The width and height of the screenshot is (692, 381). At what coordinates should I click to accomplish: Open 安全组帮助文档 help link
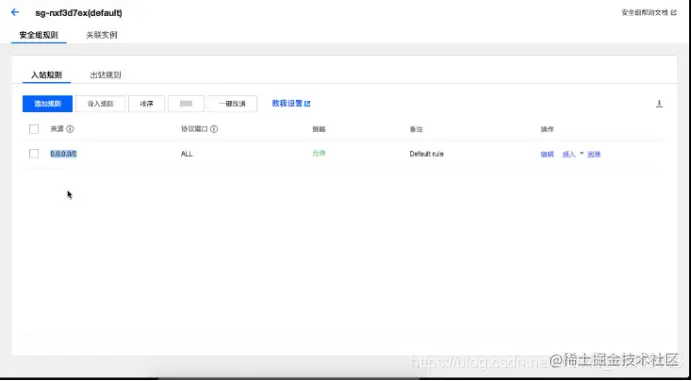pos(649,13)
